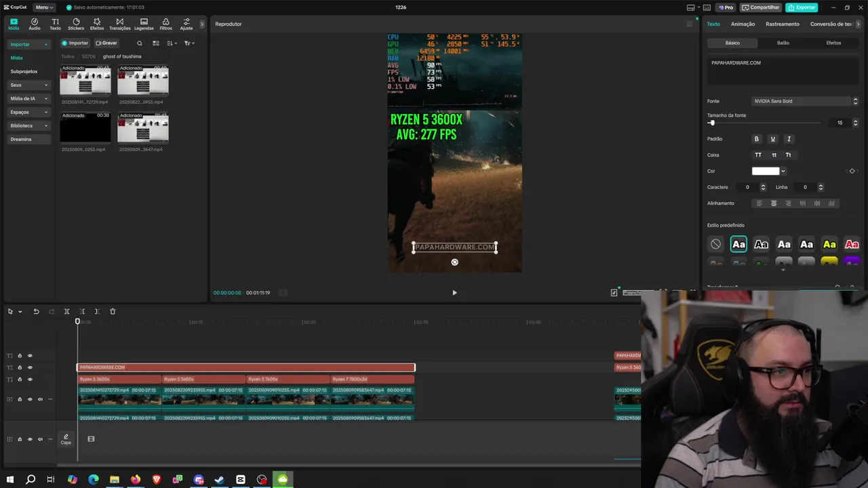The height and width of the screenshot is (488, 868).
Task: Click the Exportar button
Action: (802, 7)
